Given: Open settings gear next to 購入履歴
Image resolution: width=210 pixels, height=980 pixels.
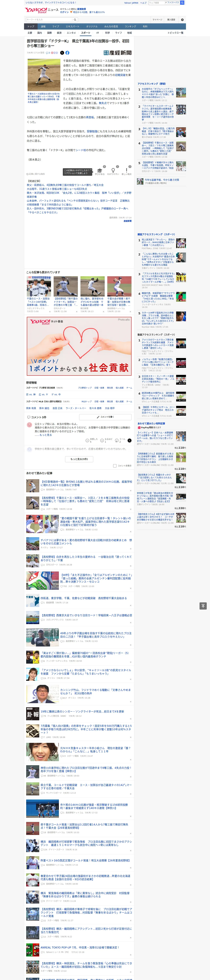Looking at the screenshot, I should click(x=182, y=20).
